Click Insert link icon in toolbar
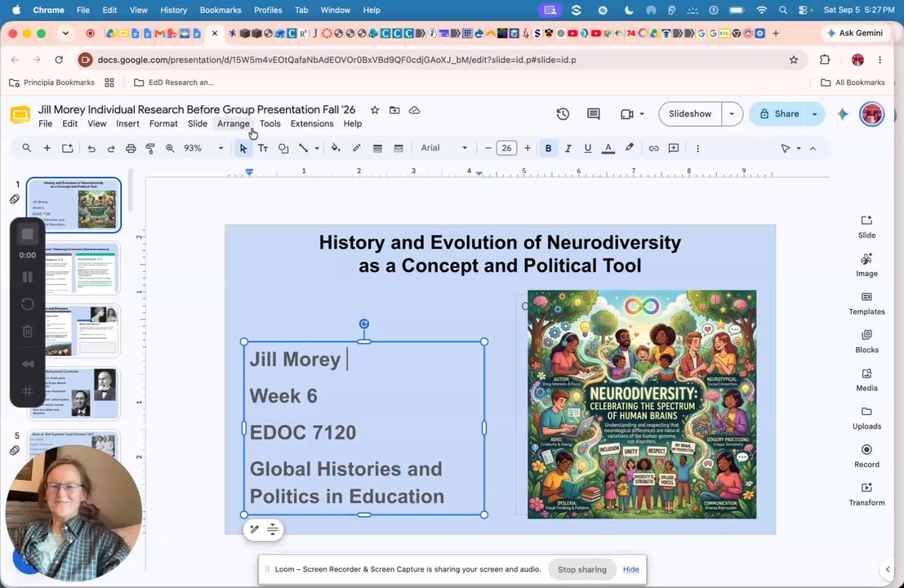 point(653,148)
